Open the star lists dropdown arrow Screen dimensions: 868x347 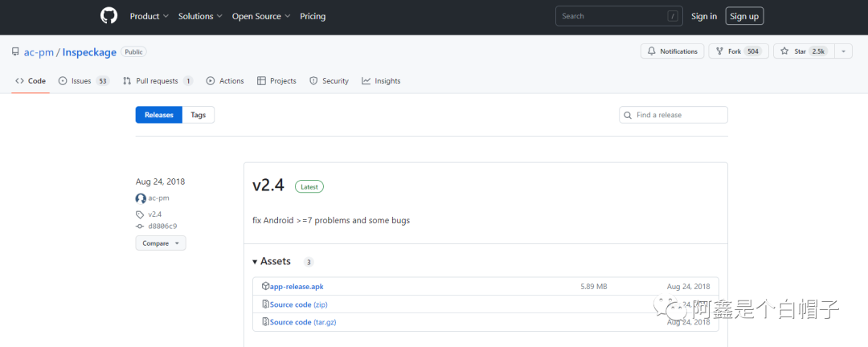(843, 51)
